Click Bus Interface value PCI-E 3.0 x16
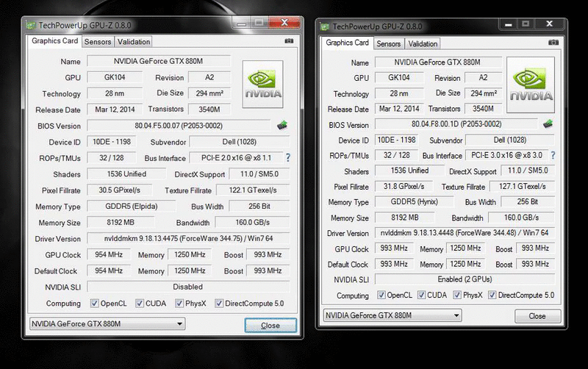The height and width of the screenshot is (369, 588). pos(506,155)
